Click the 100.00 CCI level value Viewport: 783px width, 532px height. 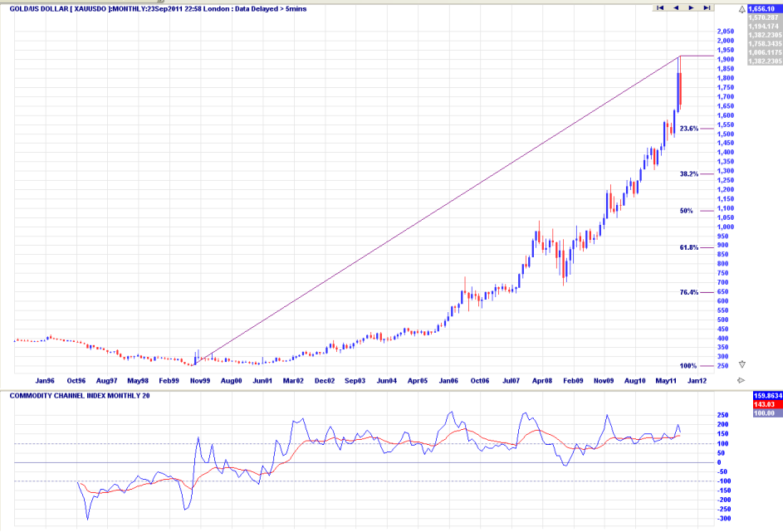[x=767, y=413]
